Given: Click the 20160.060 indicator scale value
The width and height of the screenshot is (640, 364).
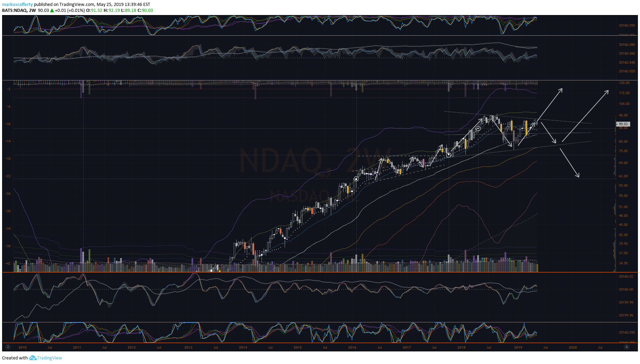Looking at the screenshot, I should click(x=627, y=53).
